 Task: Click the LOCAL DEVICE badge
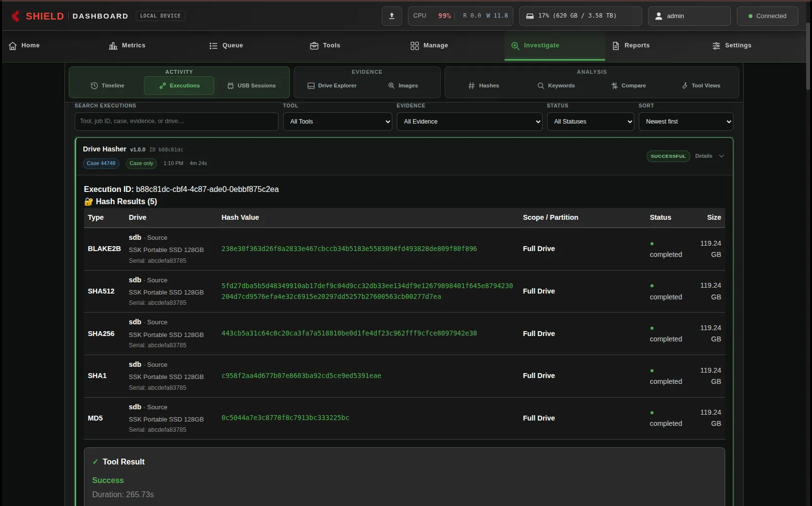tap(160, 16)
